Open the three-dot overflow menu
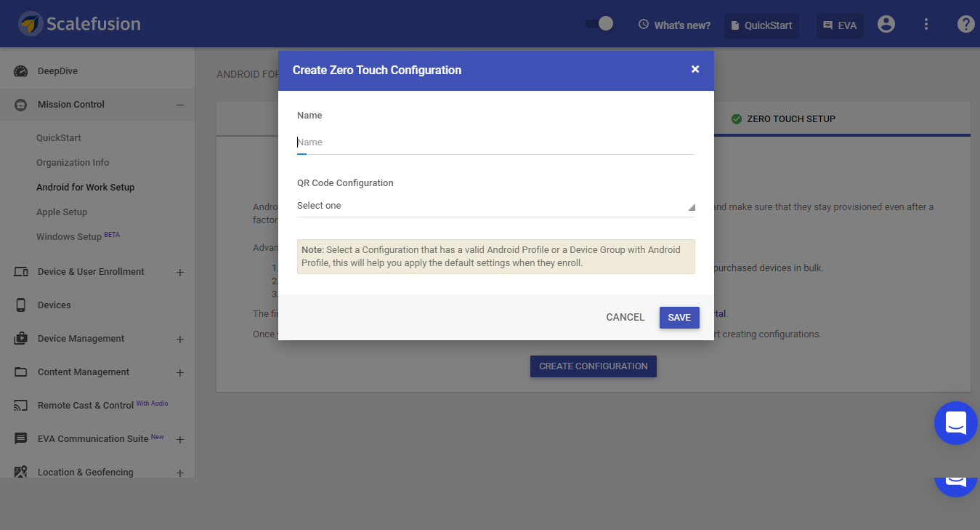The image size is (980, 530). (x=926, y=23)
